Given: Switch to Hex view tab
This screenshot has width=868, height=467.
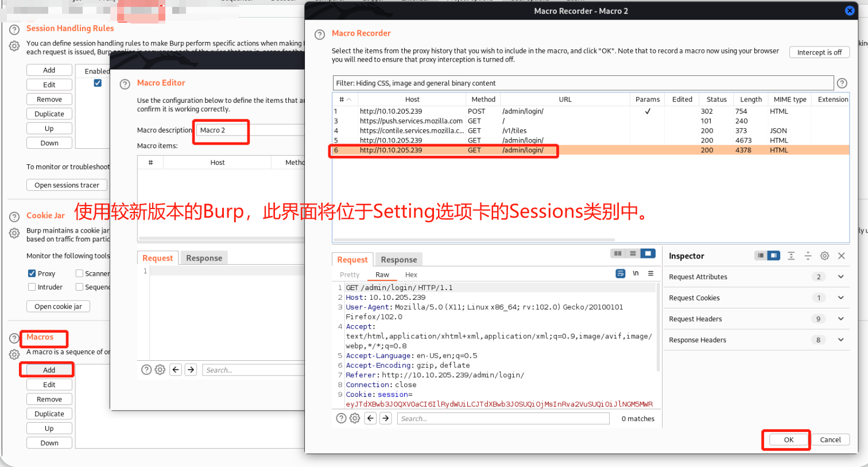Looking at the screenshot, I should (x=411, y=275).
